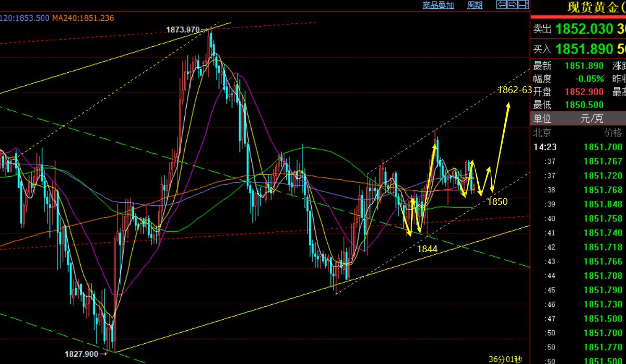Select the :44 tick row 1851.708

(578, 276)
